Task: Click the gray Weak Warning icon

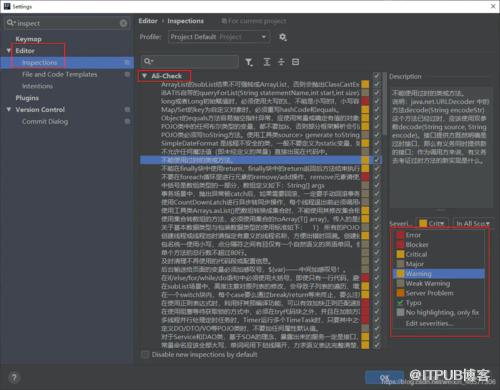Action: pyautogui.click(x=400, y=283)
